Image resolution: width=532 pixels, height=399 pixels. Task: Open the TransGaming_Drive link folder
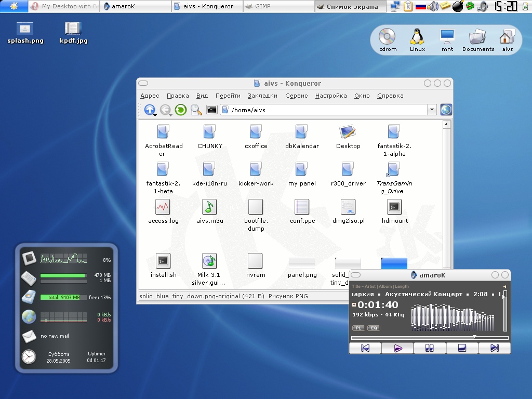[x=394, y=178]
